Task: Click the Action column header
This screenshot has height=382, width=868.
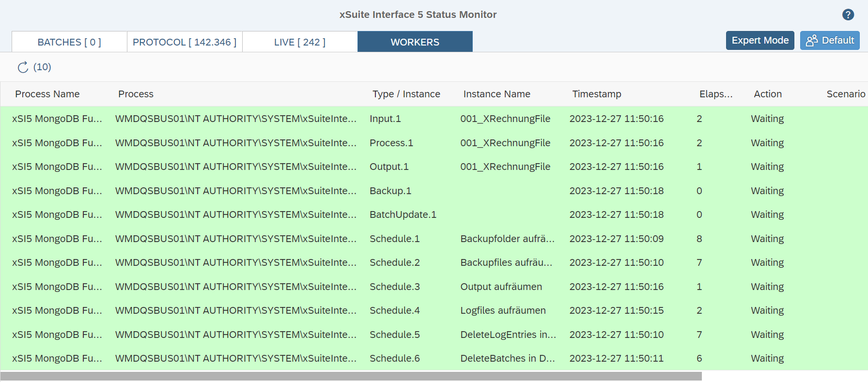Action: pyautogui.click(x=768, y=94)
